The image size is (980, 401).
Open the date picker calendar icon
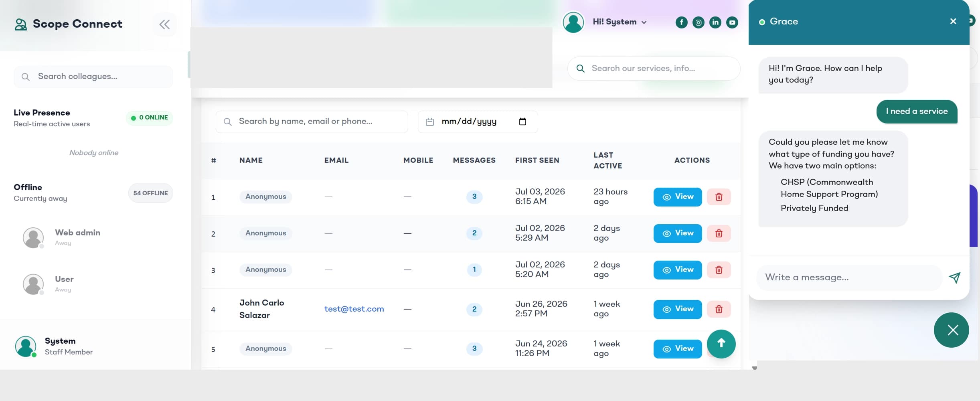click(x=522, y=122)
